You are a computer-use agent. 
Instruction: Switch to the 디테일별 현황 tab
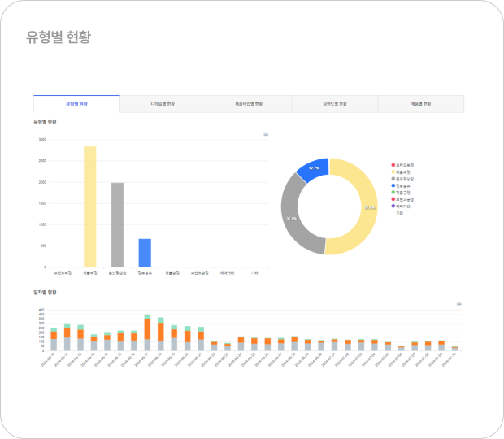coord(163,104)
